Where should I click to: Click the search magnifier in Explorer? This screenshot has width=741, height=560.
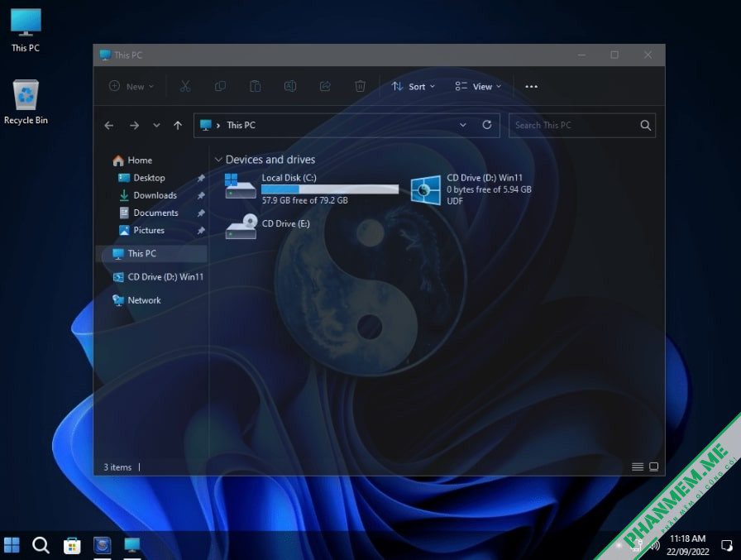[646, 125]
